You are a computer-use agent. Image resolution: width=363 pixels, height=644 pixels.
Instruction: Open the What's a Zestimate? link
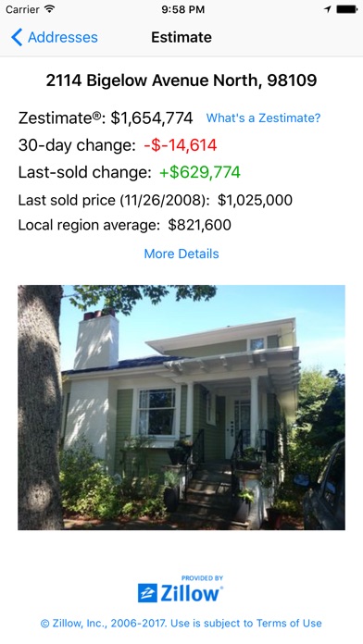click(x=263, y=118)
